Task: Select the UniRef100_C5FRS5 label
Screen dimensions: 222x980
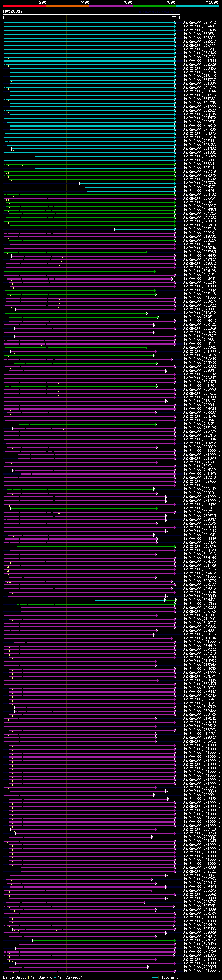Action: [199, 252]
